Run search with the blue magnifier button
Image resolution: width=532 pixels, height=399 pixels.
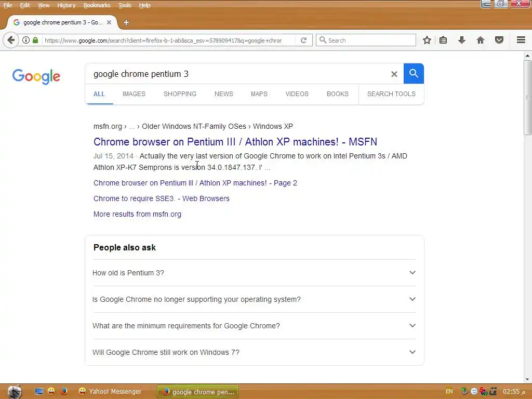(414, 73)
